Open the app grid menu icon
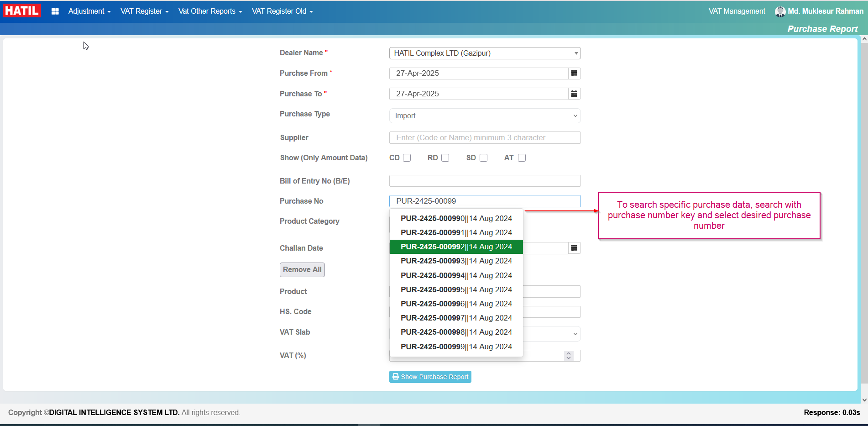Image resolution: width=868 pixels, height=426 pixels. (x=55, y=11)
